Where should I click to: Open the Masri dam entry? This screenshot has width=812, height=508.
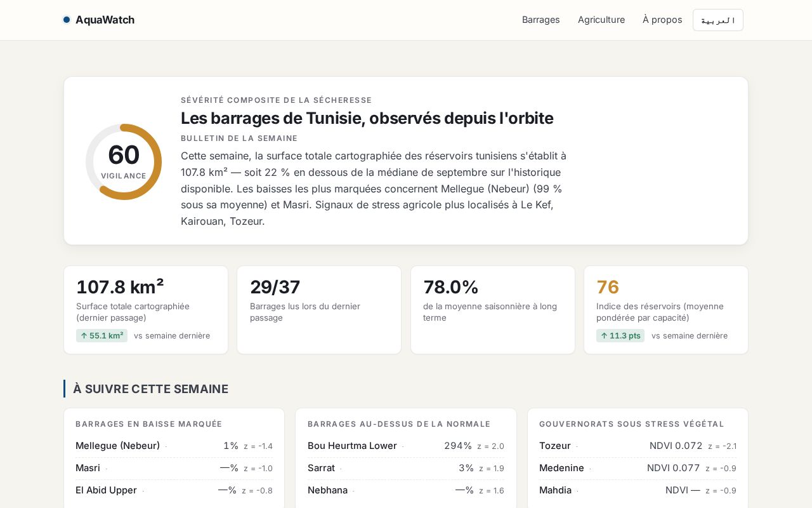174,468
